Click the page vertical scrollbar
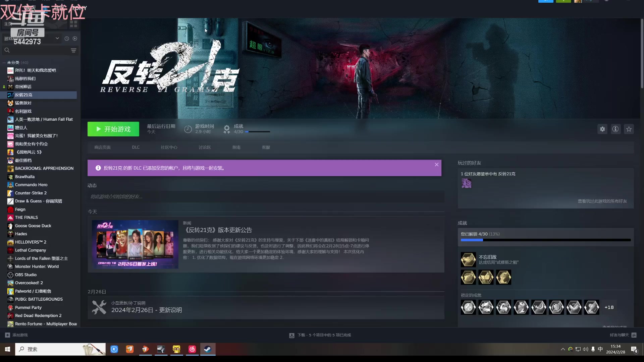 pos(642,54)
